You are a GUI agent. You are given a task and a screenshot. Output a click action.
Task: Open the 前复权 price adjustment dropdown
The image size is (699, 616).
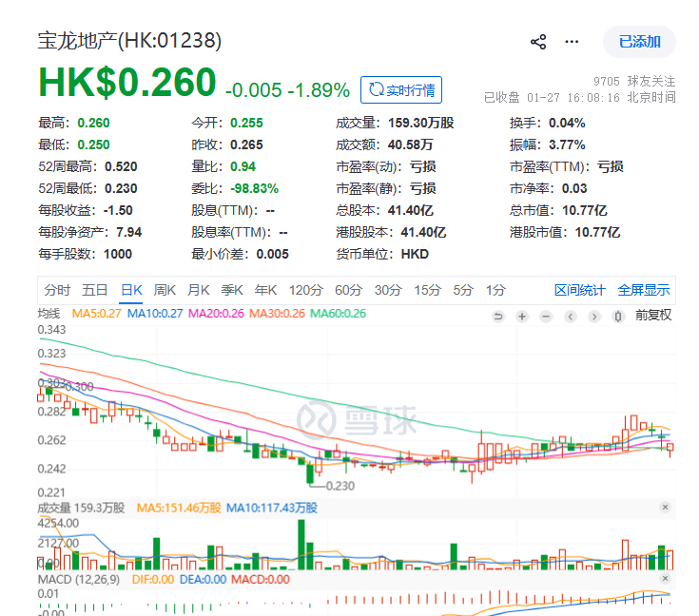coord(653,315)
